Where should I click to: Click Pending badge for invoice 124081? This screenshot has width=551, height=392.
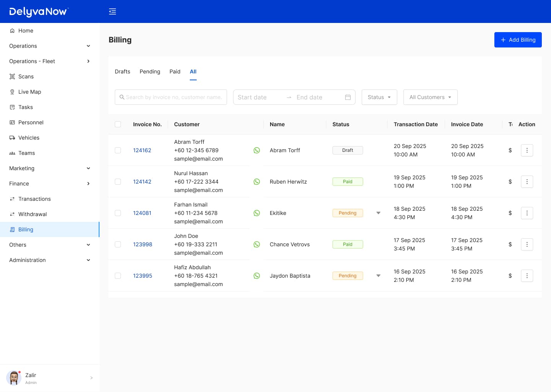pos(348,213)
